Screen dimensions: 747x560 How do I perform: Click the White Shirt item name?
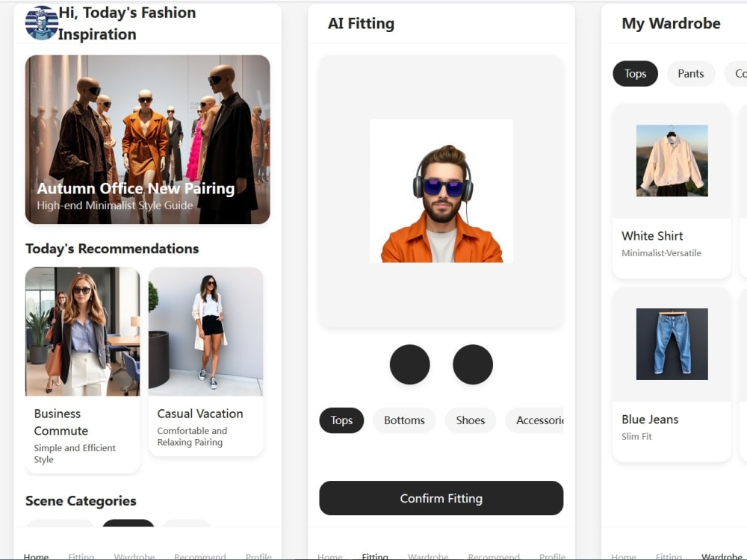[x=652, y=236]
